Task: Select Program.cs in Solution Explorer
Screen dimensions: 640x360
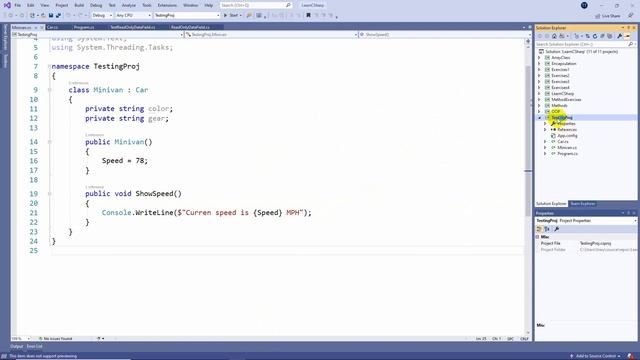Action: (x=567, y=153)
